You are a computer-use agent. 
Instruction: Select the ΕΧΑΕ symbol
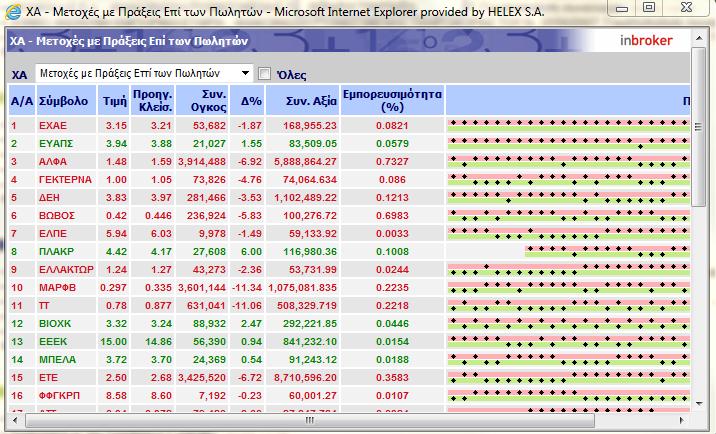pos(53,126)
